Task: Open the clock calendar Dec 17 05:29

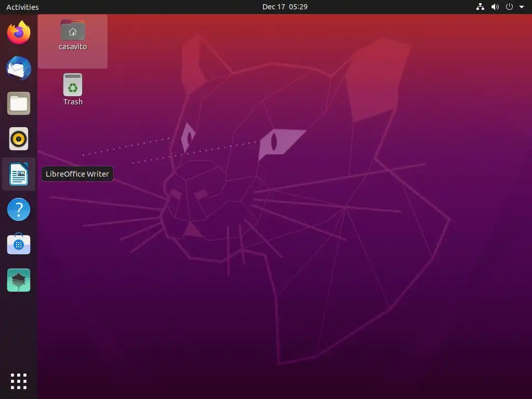Action: [x=285, y=7]
